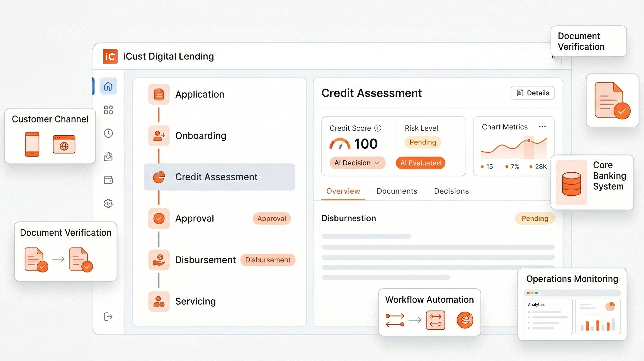Click the Core Banking System label
The height and width of the screenshot is (361, 644).
[x=609, y=176]
